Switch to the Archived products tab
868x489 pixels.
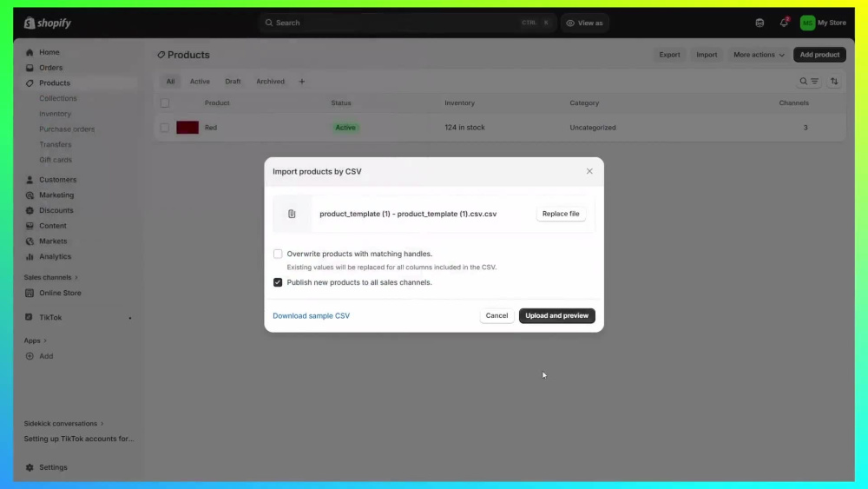click(x=270, y=82)
